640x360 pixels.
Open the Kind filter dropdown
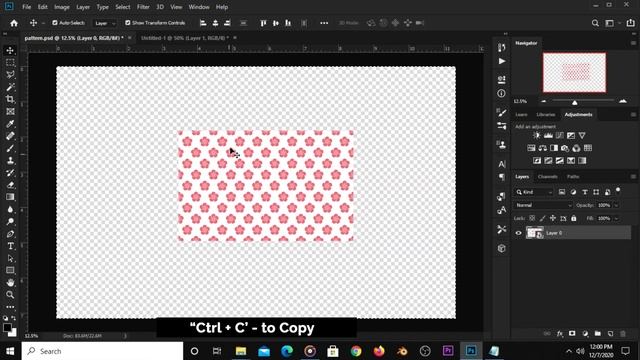coord(534,192)
